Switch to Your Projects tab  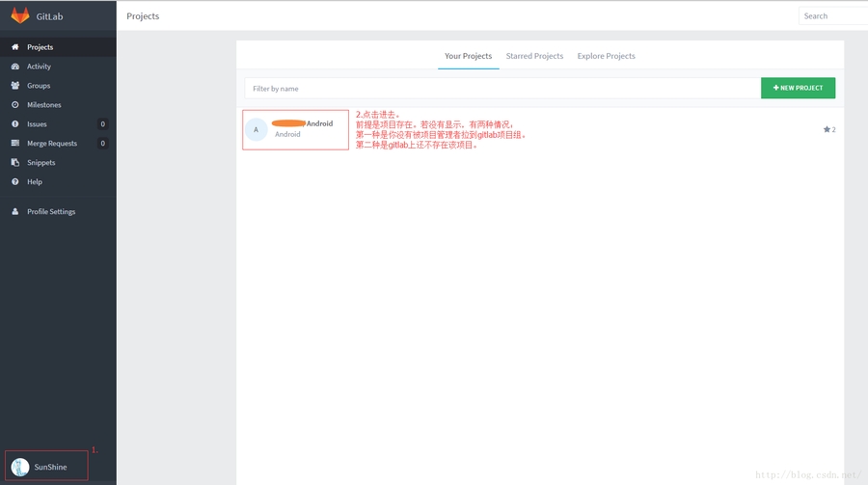[468, 56]
